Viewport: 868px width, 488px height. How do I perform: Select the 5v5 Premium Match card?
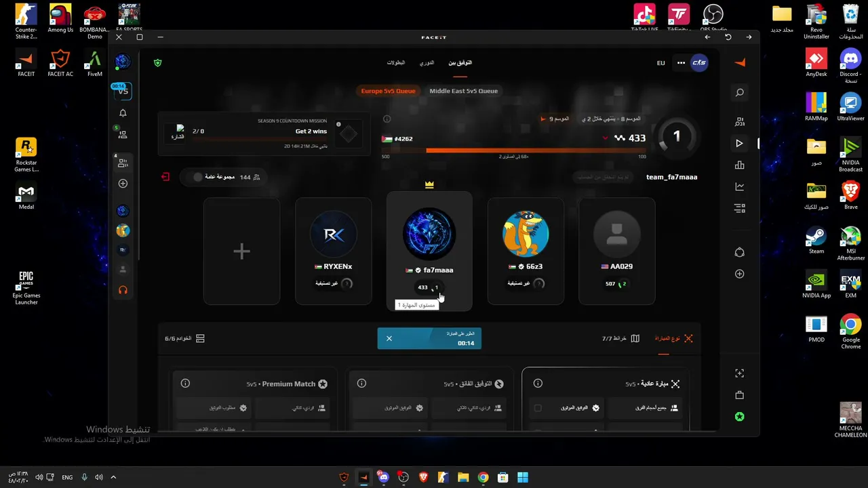255,399
